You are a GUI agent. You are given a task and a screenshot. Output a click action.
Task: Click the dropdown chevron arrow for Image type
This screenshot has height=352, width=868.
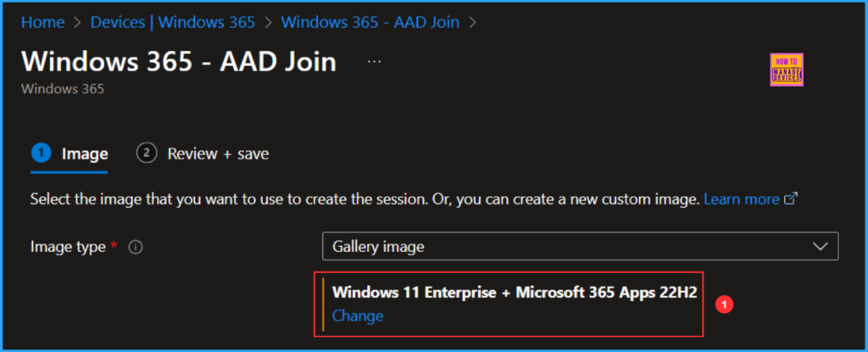click(820, 247)
